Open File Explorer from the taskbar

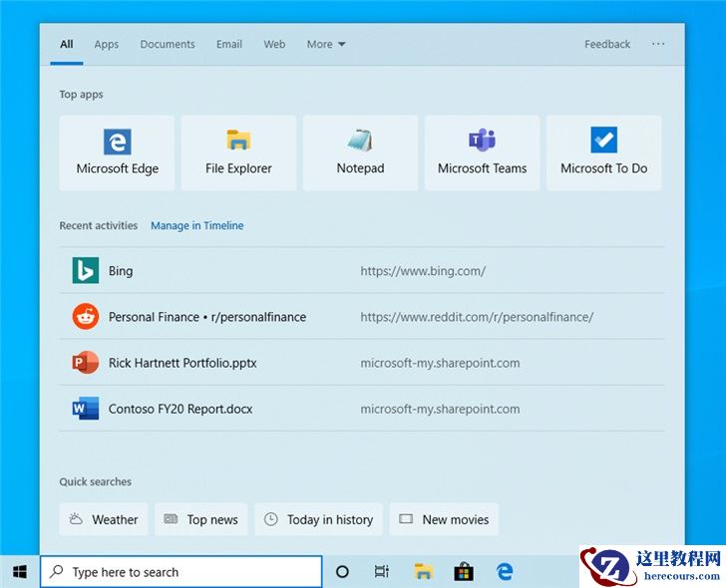pos(423,572)
